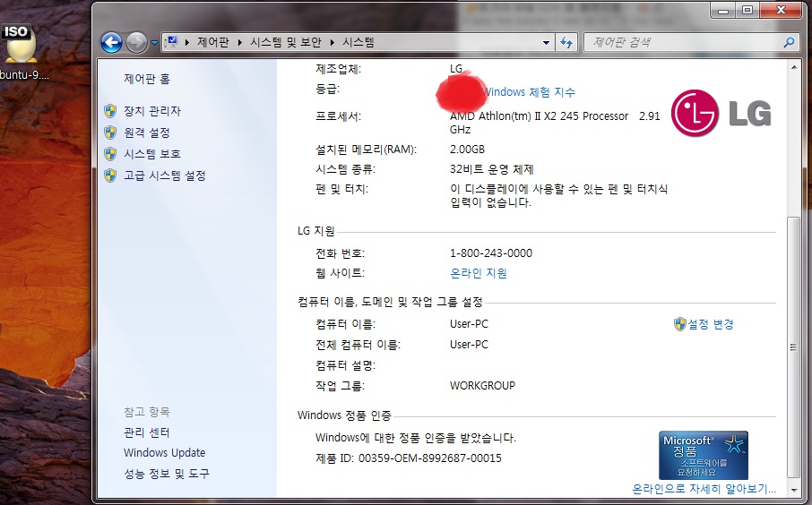Click the refresh button beside address bar
Viewport: 812px width, 505px height.
[566, 42]
